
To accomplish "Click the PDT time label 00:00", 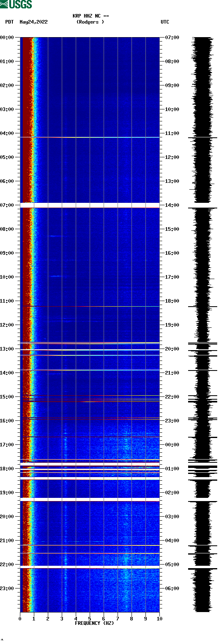I will (7, 38).
